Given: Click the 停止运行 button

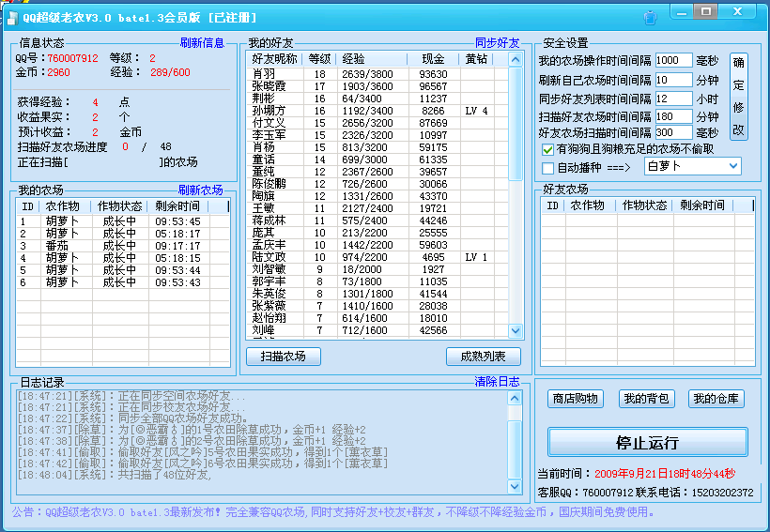Looking at the screenshot, I should click(647, 442).
